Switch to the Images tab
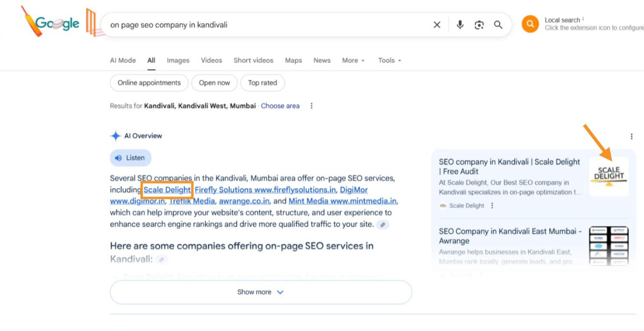Screen dimensions: 644x331 pos(178,60)
